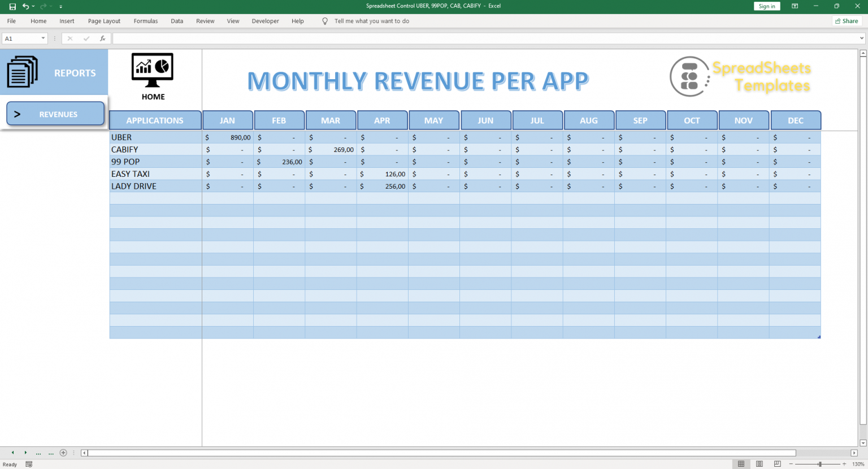The height and width of the screenshot is (469, 868).
Task: Open the Formulas ribbon tab
Action: 145,21
